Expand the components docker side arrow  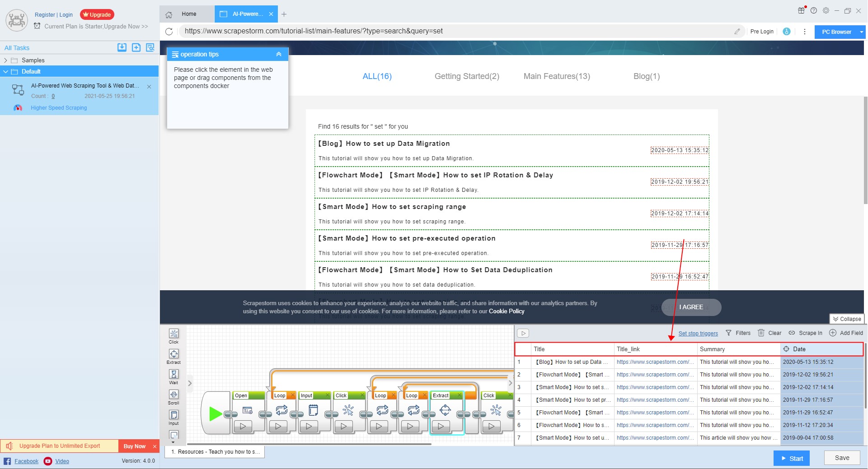(190, 383)
